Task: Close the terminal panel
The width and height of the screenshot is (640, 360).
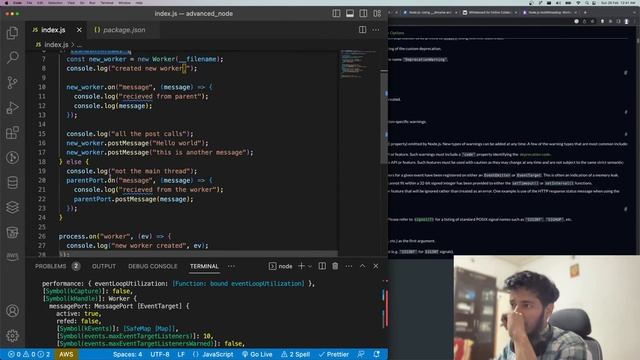Action: [x=376, y=266]
